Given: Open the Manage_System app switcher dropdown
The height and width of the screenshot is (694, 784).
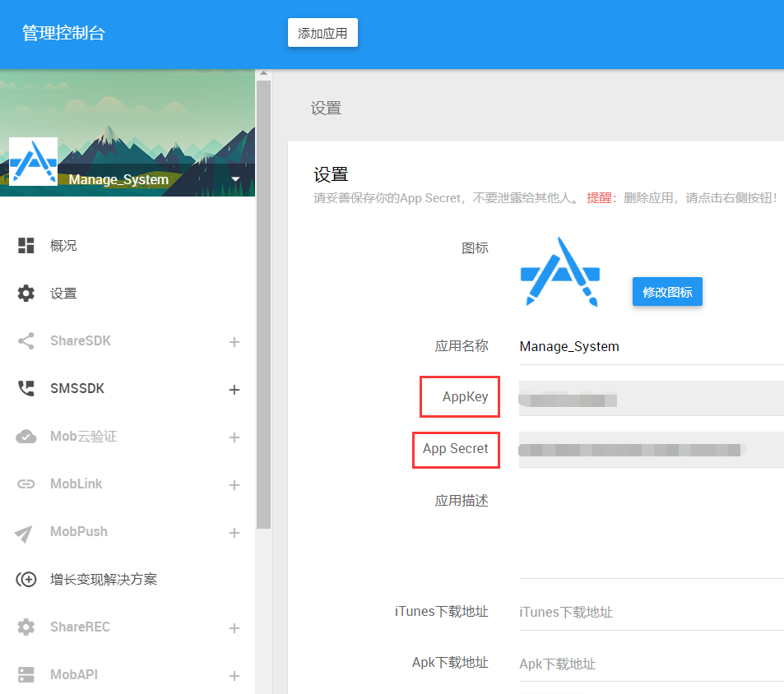Looking at the screenshot, I should tap(236, 178).
